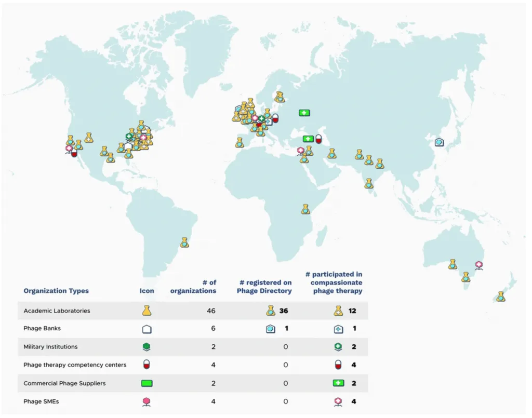Click the "Academic Laboratories" row label
Viewport: 532px width, 418px height.
57,311
